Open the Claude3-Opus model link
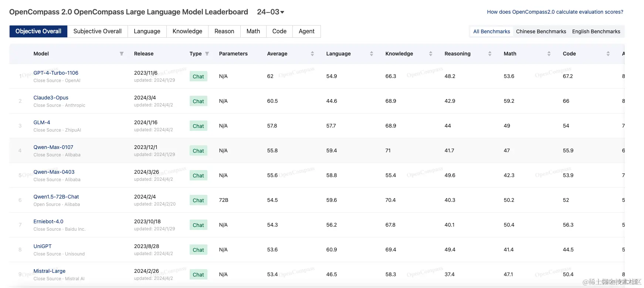 point(51,98)
